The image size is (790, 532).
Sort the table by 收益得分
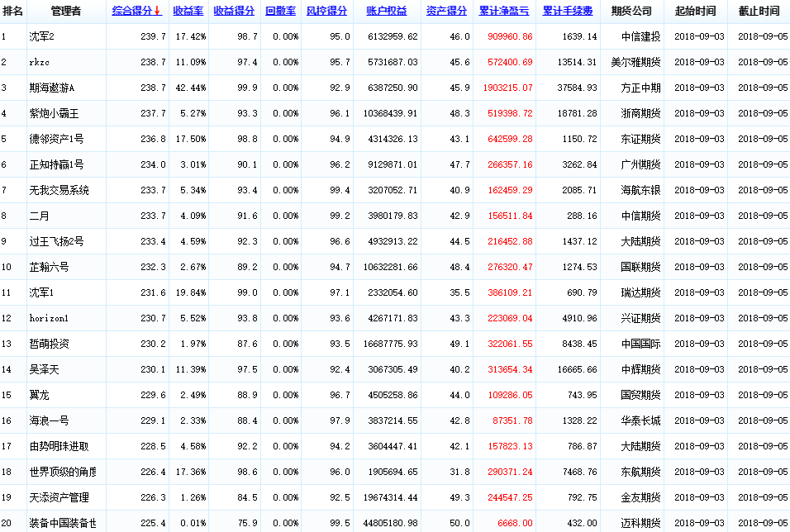tap(234, 11)
